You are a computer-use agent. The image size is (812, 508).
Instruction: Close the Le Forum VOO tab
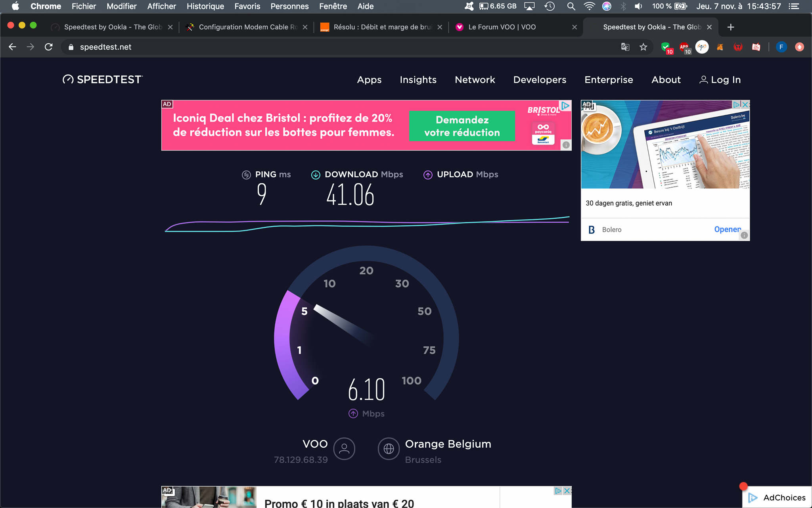575,27
